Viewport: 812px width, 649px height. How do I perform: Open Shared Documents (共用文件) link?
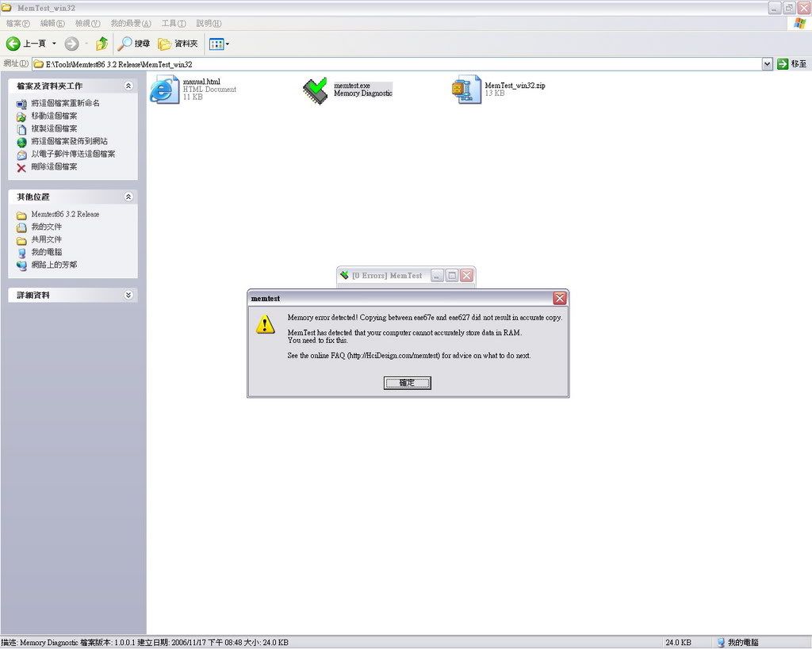(x=46, y=239)
